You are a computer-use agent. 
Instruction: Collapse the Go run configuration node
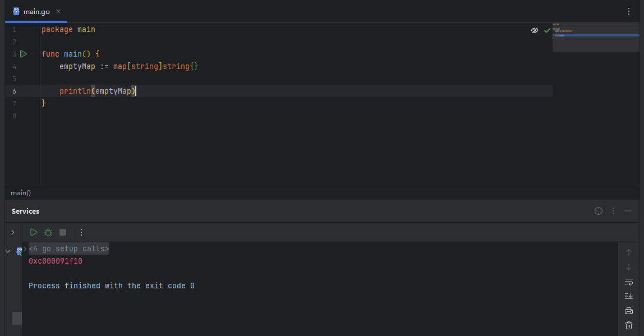(8, 251)
